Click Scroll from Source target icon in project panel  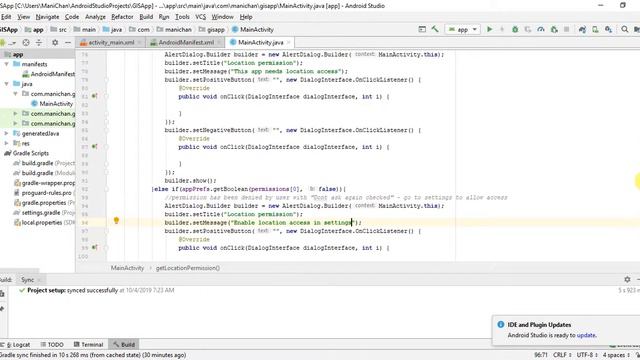26,42
